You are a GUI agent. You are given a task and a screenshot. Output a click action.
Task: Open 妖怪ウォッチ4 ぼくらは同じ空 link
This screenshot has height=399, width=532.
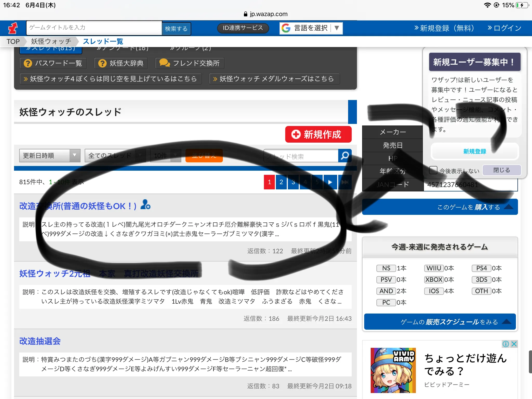pos(111,79)
